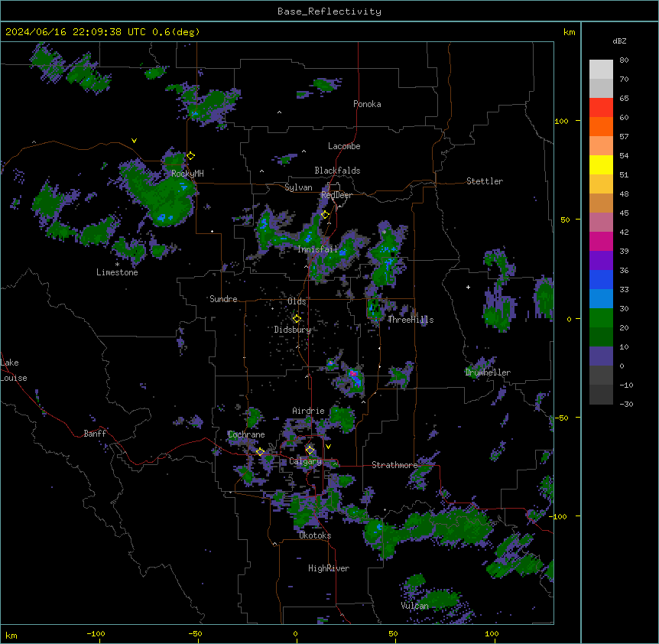Click the yellow diamond marker south of Cochrane
Viewport: 659px width, 644px height.
pyautogui.click(x=260, y=452)
